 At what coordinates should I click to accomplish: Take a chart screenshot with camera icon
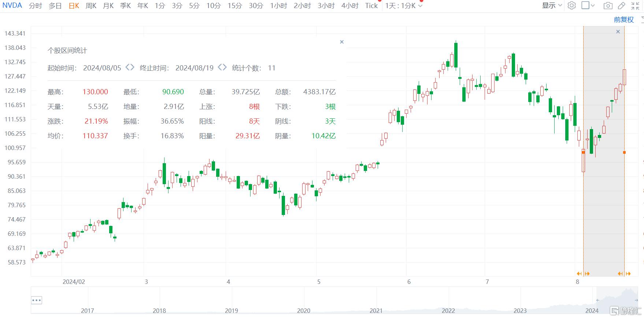pos(608,6)
